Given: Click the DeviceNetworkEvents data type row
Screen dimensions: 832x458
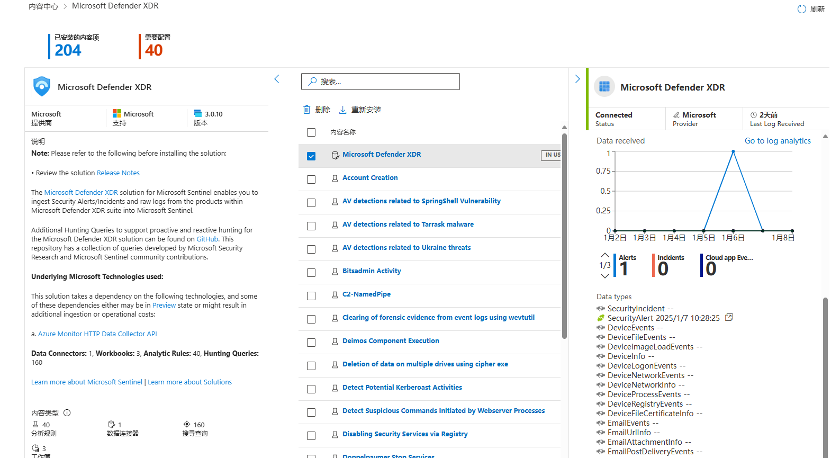Looking at the screenshot, I should click(645, 375).
